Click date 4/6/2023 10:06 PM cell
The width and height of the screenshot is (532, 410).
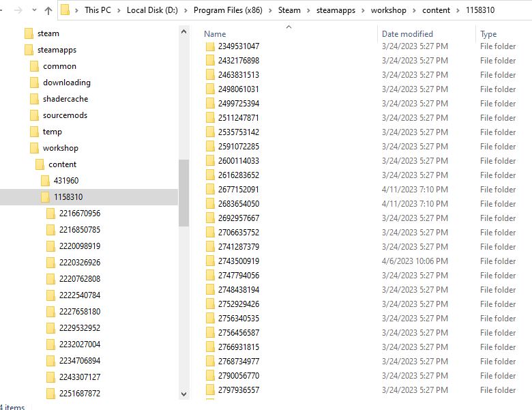click(x=415, y=261)
